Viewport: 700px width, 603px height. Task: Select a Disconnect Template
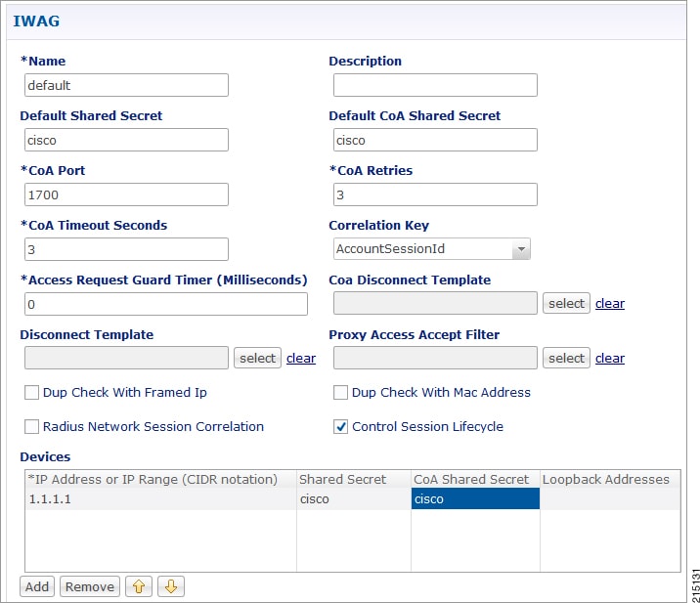257,358
